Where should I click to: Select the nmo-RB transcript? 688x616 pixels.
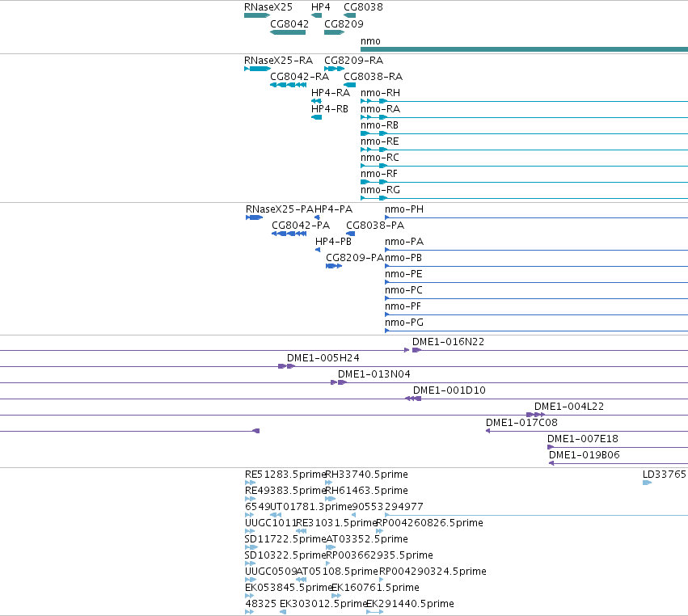point(525,134)
